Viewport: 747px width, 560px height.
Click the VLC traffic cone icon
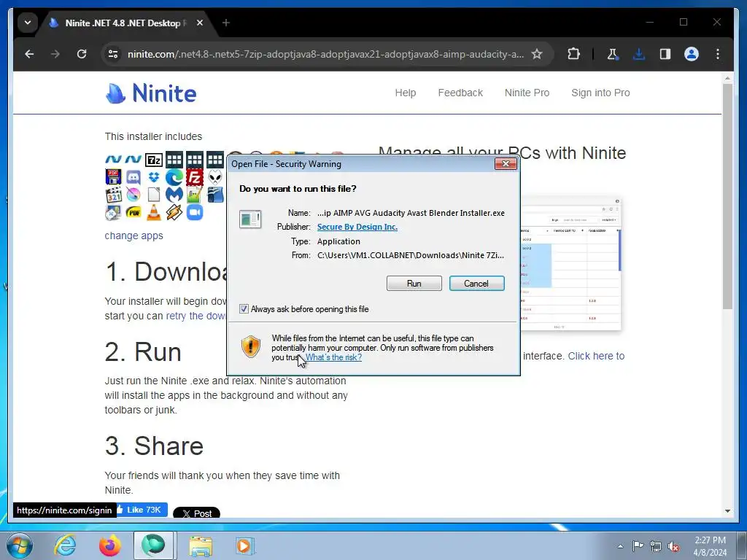coord(153,212)
